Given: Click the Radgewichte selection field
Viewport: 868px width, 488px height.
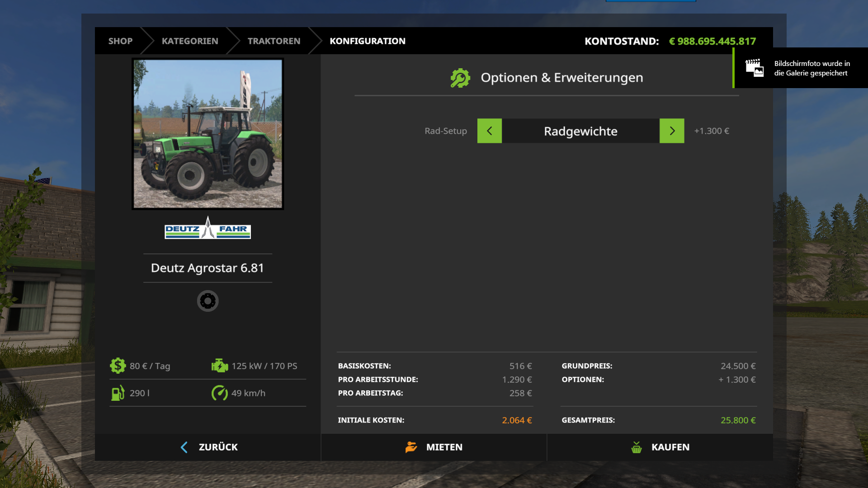Looking at the screenshot, I should click(x=580, y=131).
